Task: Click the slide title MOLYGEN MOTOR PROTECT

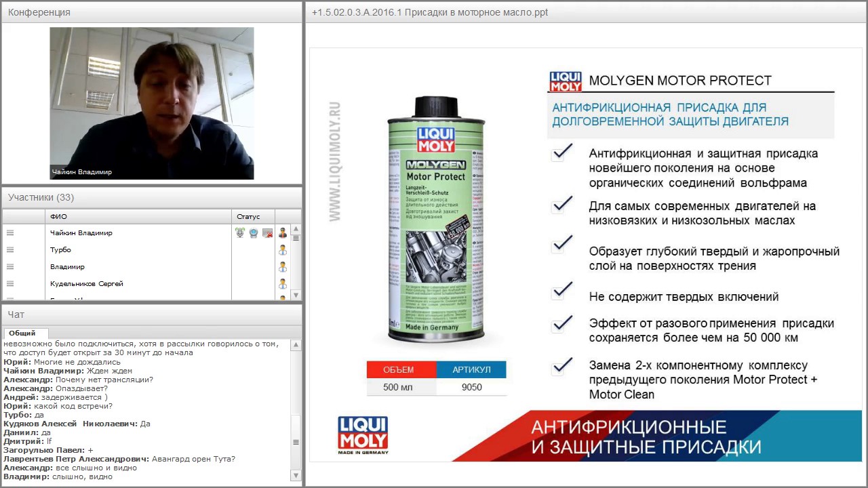Action: tap(680, 81)
